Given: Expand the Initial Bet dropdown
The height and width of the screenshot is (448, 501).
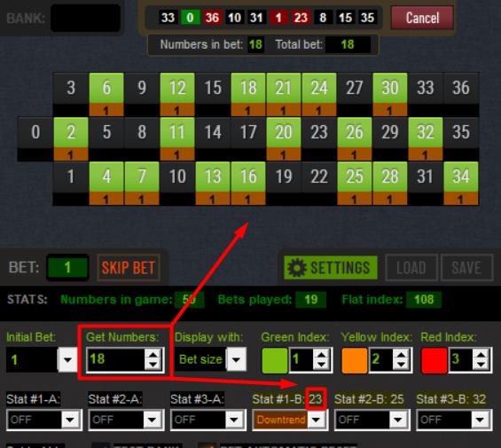Looking at the screenshot, I should pos(67,360).
